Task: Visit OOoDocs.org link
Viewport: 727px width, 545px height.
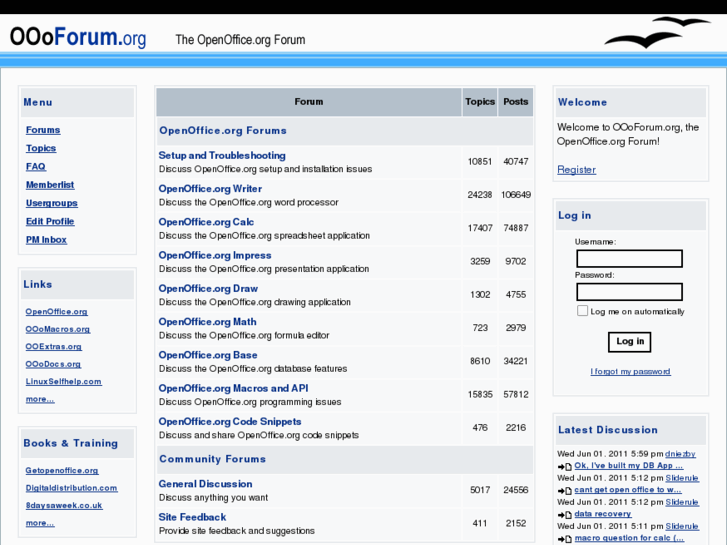Action: click(x=53, y=364)
